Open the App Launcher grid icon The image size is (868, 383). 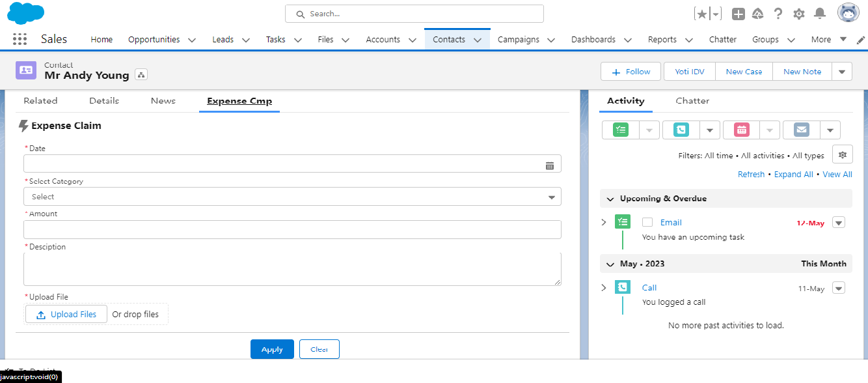(x=20, y=39)
